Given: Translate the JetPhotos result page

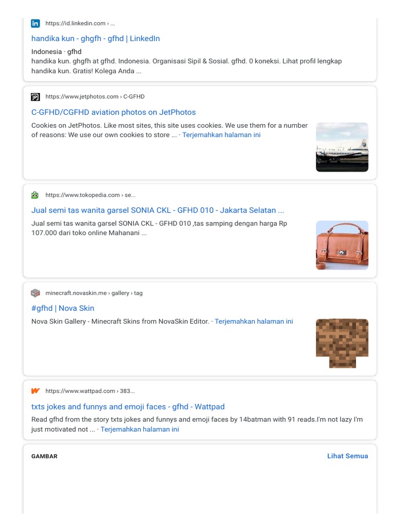Looking at the screenshot, I should pyautogui.click(x=221, y=135).
